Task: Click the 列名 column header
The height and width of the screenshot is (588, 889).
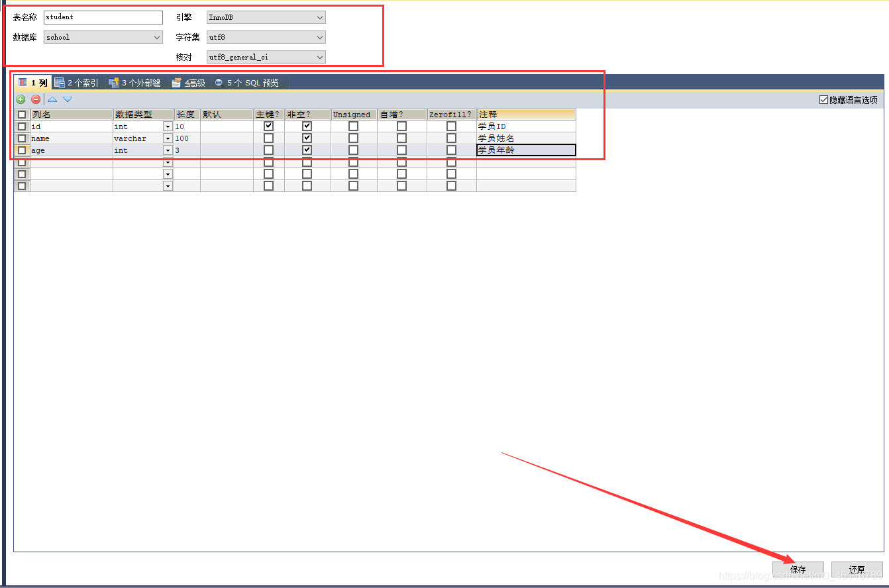Action: tap(72, 115)
